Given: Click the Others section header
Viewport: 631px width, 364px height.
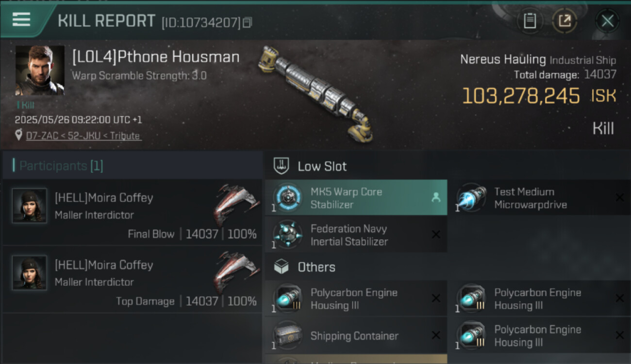Looking at the screenshot, I should [316, 267].
